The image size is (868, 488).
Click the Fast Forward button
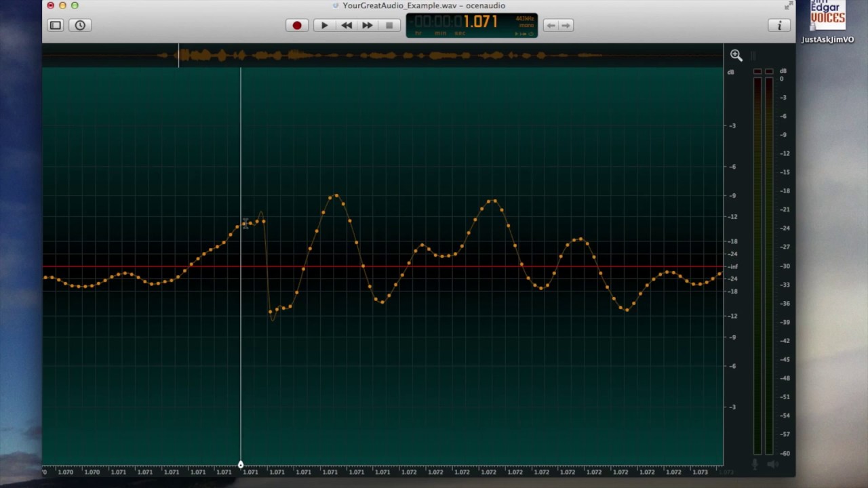[367, 25]
